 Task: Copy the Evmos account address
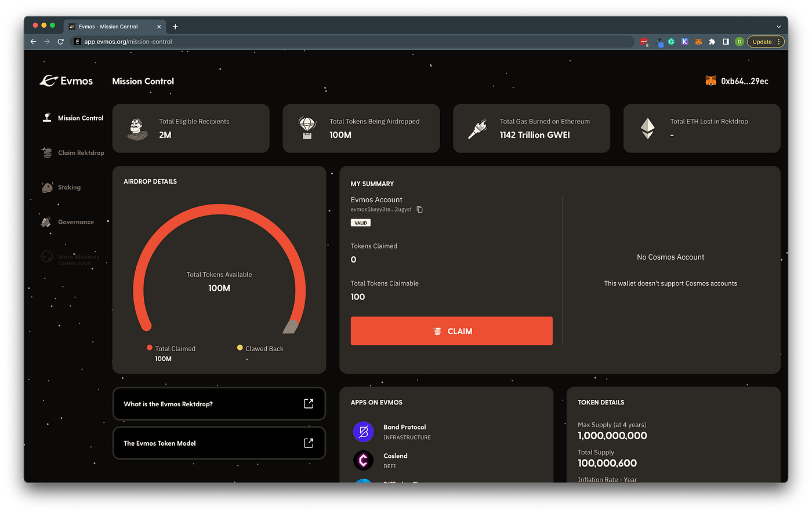[420, 209]
